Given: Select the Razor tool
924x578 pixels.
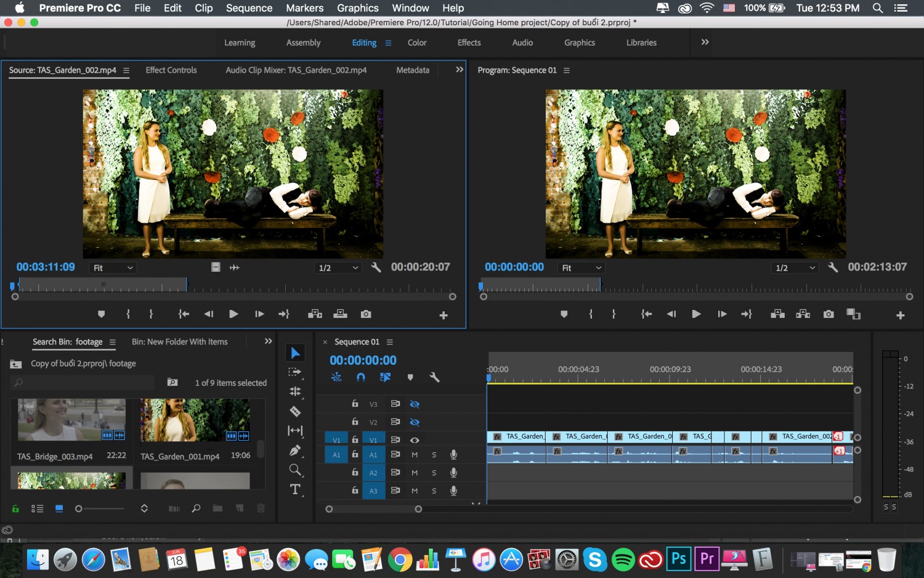Looking at the screenshot, I should tap(295, 411).
